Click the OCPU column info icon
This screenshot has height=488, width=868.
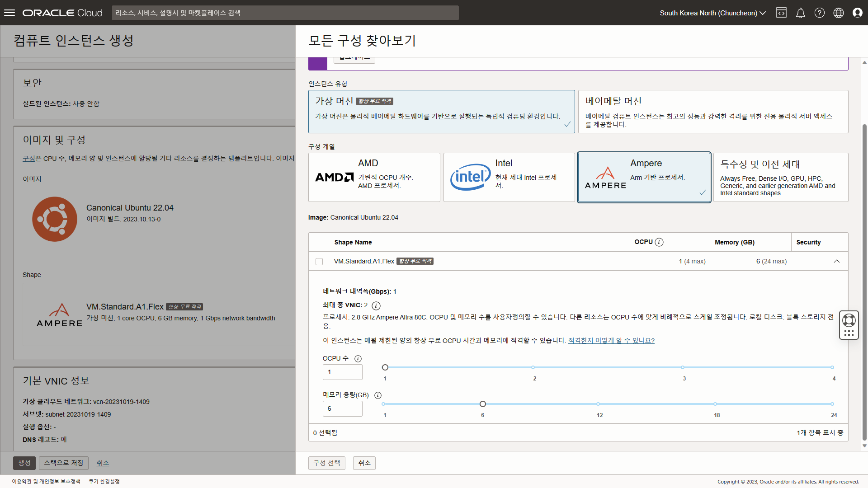659,242
